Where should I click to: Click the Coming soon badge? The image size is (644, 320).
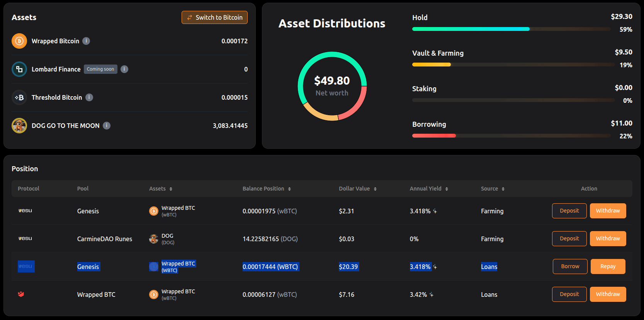click(100, 69)
